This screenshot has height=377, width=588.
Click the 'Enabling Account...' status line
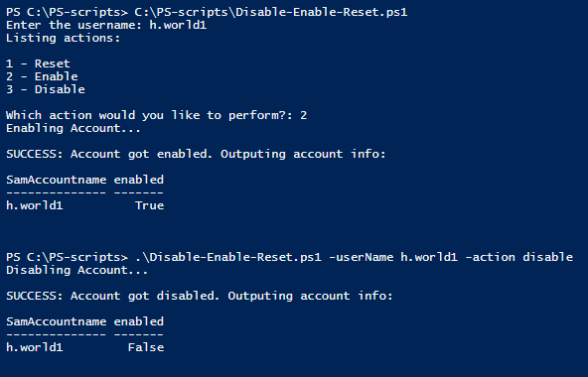[x=73, y=128]
